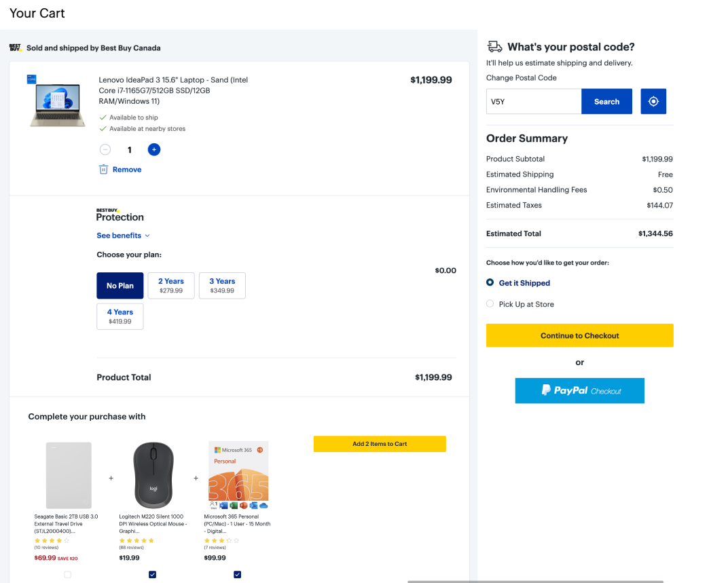Click the Best Buy Protection logo
This screenshot has height=583, width=728.
coord(120,215)
